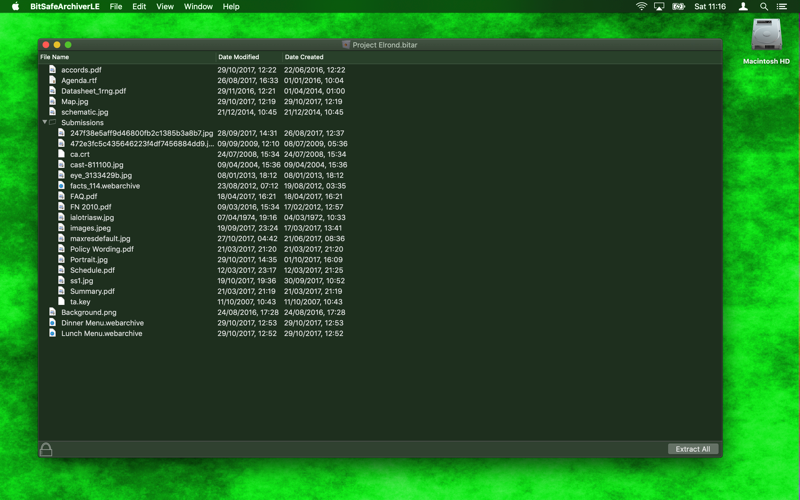The width and height of the screenshot is (800, 500).
Task: Click the AirPlay display icon
Action: click(x=659, y=7)
